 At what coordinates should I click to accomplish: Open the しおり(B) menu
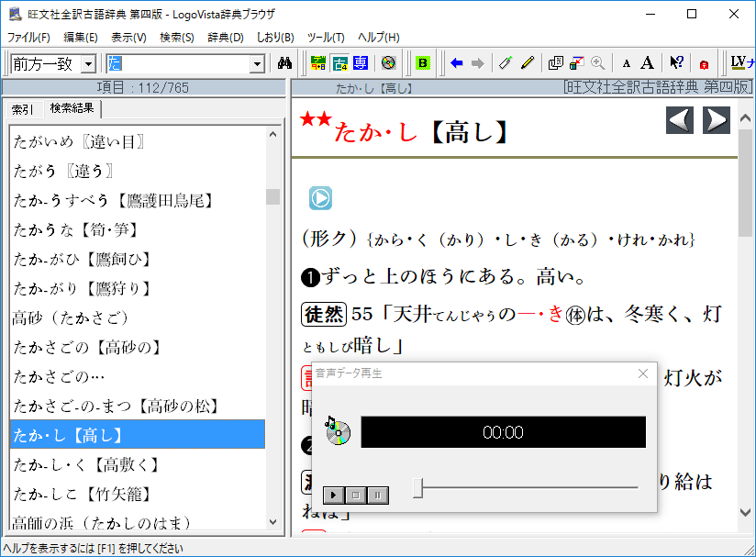[x=275, y=37]
